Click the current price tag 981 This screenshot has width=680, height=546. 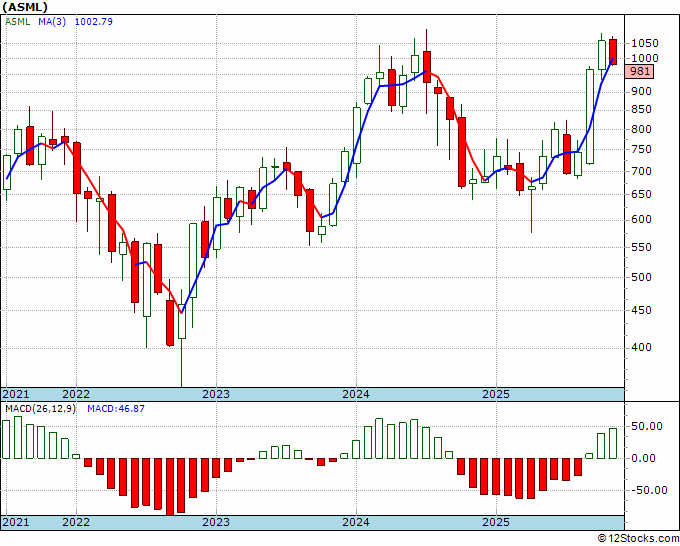point(640,71)
